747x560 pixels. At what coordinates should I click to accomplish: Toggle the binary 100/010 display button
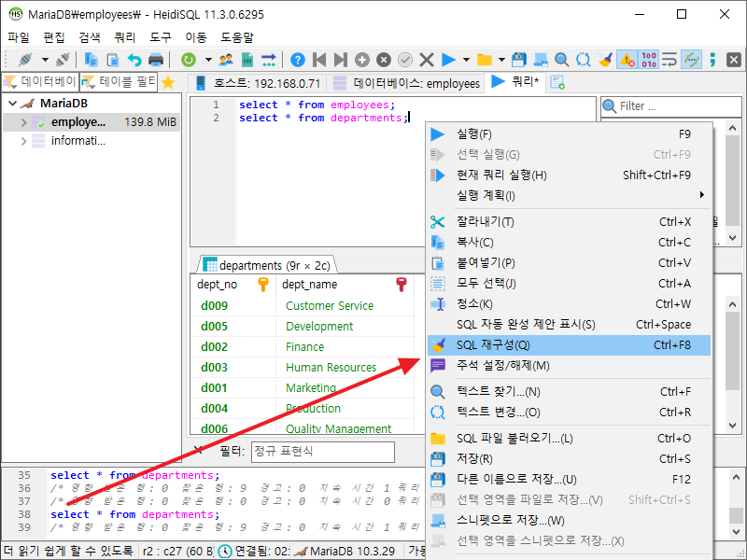coord(648,60)
